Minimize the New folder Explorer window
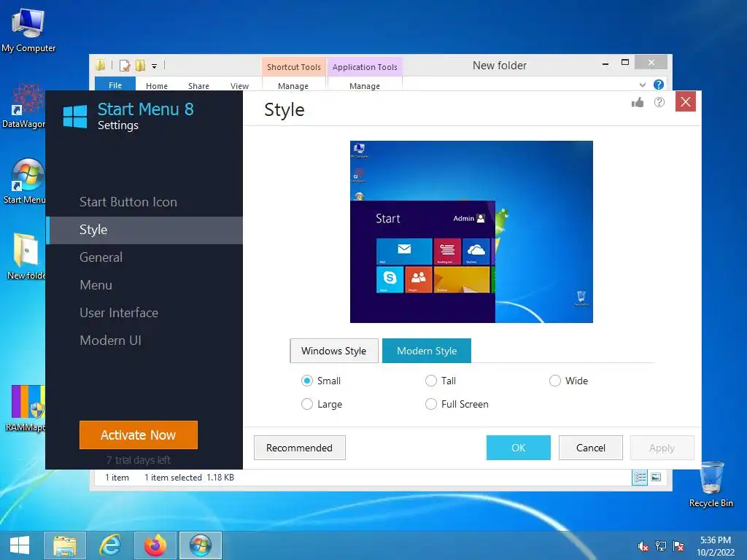This screenshot has width=747, height=560. [x=605, y=63]
